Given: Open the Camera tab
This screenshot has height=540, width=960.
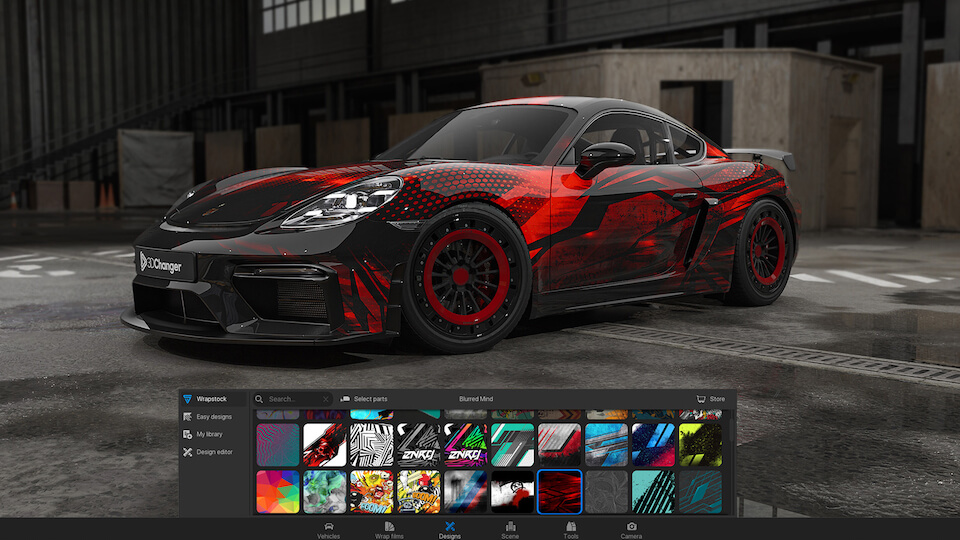Looking at the screenshot, I should tap(631, 529).
